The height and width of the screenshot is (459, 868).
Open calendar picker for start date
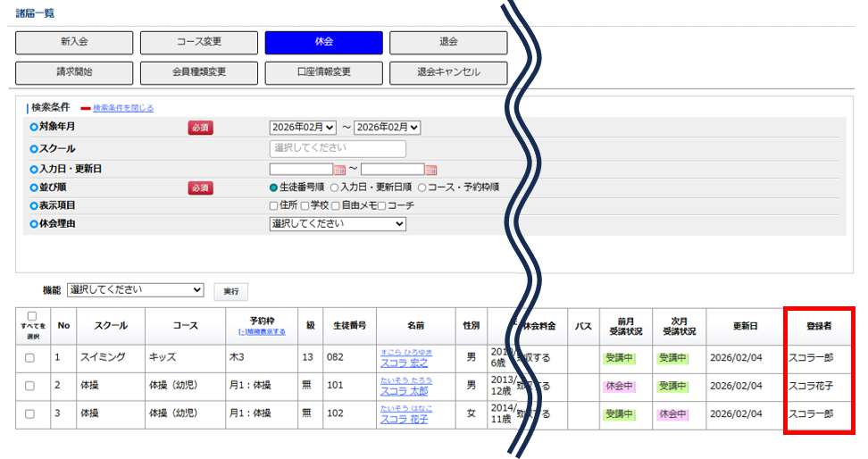339,170
